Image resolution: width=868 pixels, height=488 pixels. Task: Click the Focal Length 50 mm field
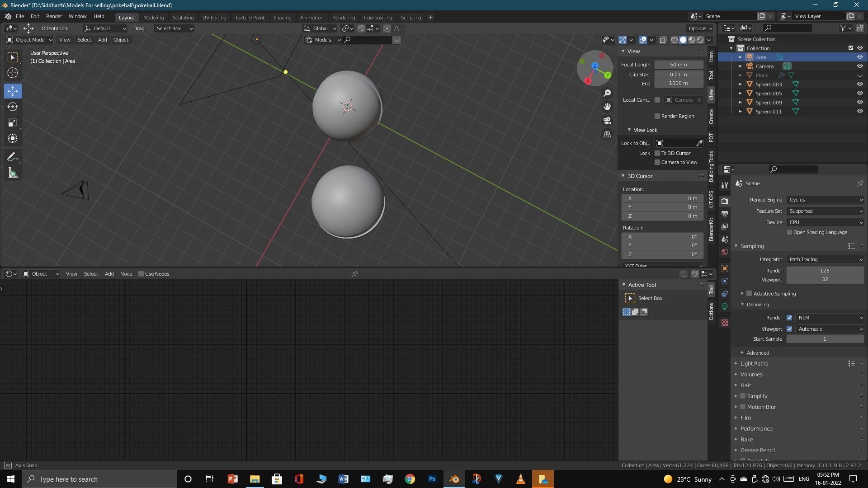pos(679,65)
